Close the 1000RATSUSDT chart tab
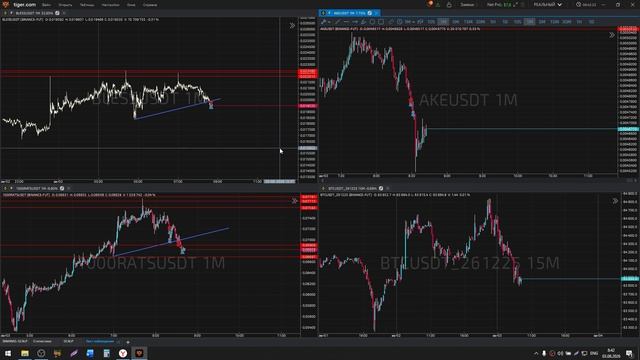This screenshot has width=640, height=360. [x=69, y=188]
